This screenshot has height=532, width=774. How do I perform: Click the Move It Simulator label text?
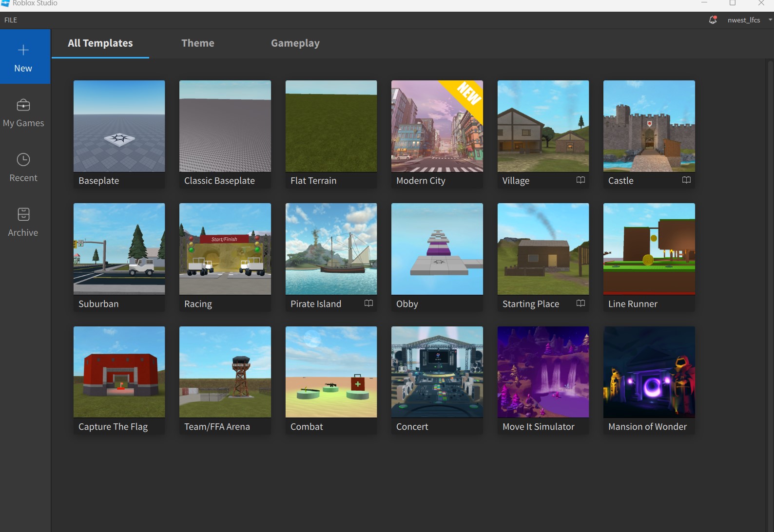(x=539, y=427)
